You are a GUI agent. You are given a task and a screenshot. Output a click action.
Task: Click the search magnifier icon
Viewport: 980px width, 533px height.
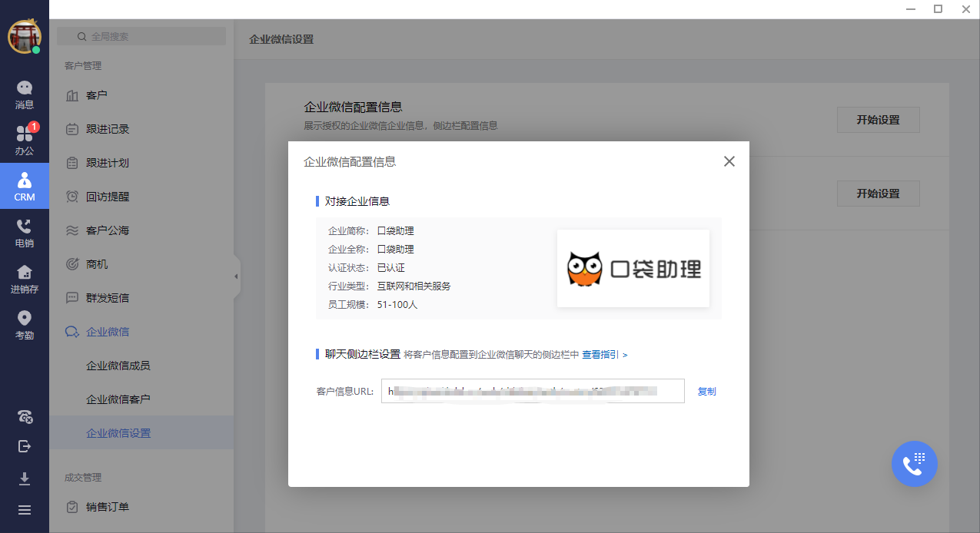tap(82, 36)
